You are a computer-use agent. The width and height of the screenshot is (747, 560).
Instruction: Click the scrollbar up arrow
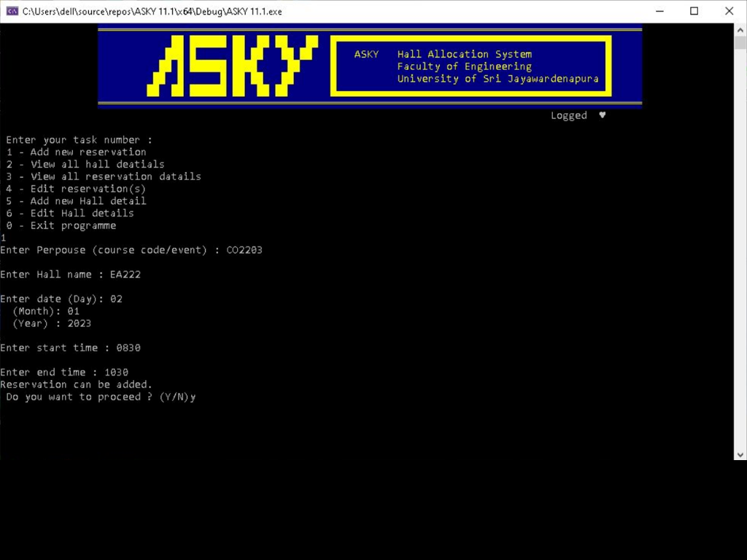[x=740, y=29]
